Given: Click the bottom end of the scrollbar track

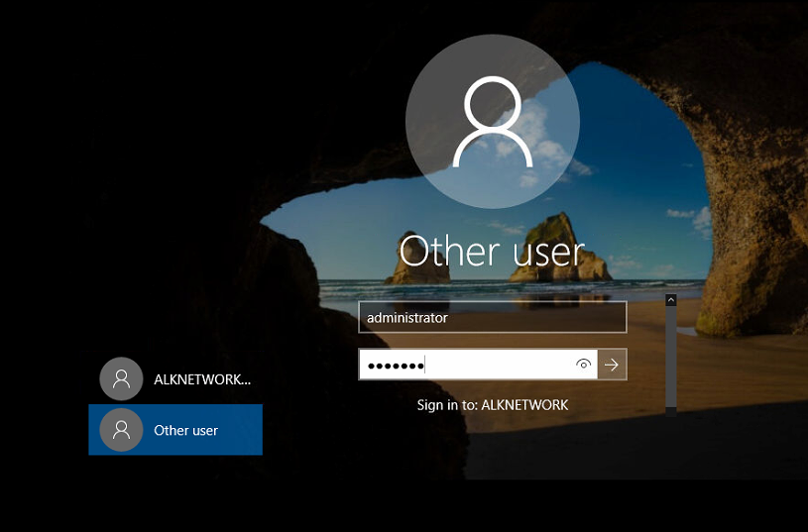Looking at the screenshot, I should point(671,408).
